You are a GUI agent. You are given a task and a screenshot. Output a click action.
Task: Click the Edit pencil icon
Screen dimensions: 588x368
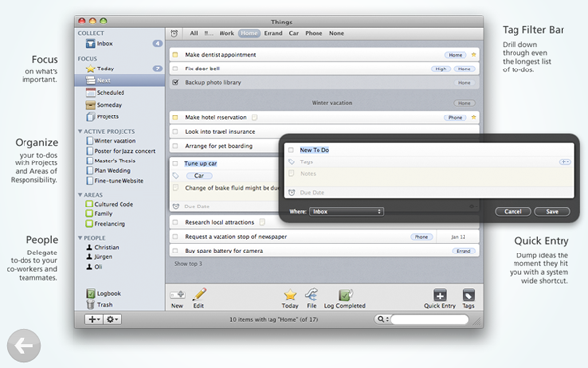pyautogui.click(x=199, y=295)
